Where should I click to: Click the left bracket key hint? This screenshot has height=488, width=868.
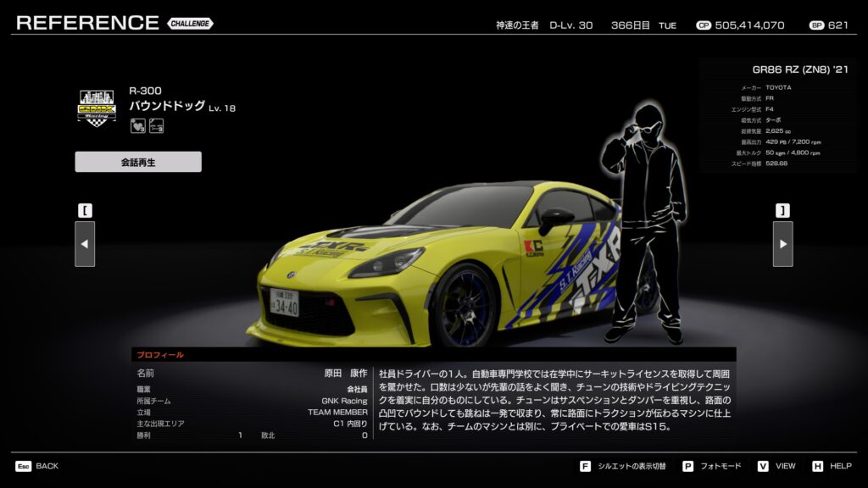(85, 210)
